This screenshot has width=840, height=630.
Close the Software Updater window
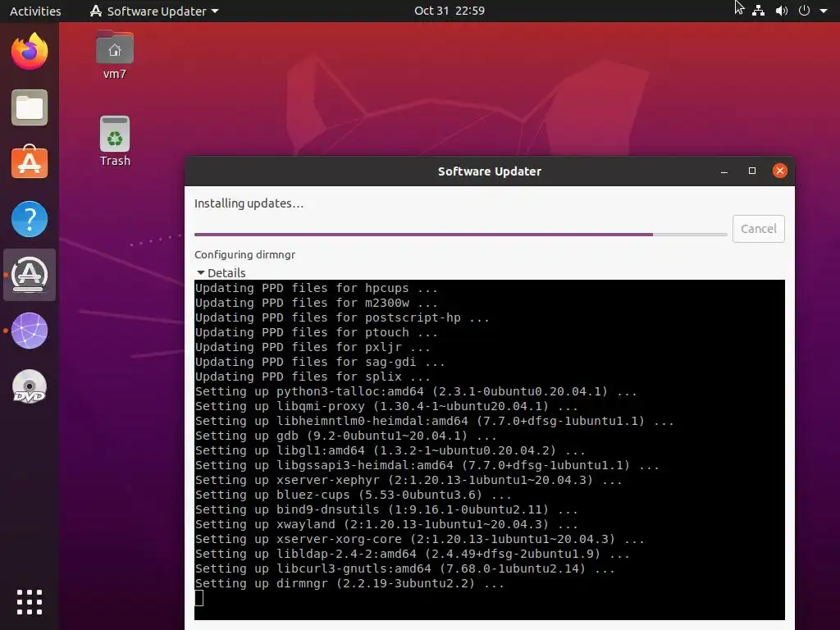[x=780, y=171]
